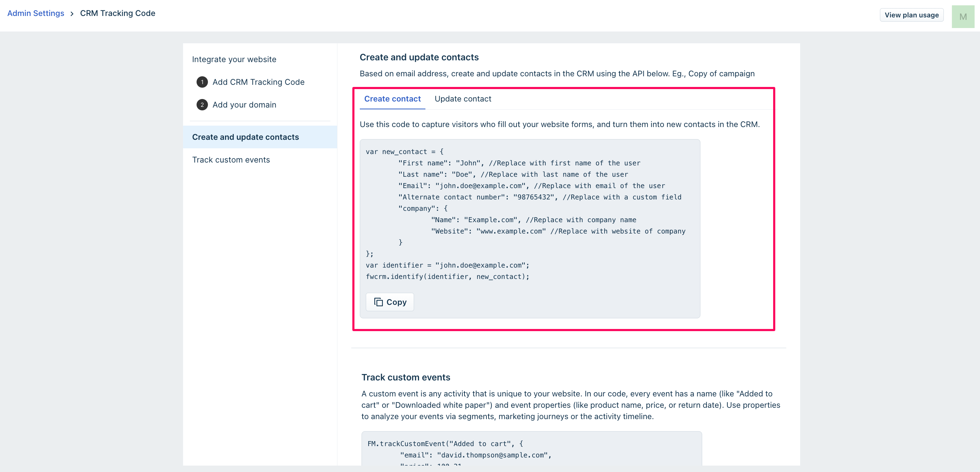
Task: Select the Create contact tab
Action: coord(392,99)
